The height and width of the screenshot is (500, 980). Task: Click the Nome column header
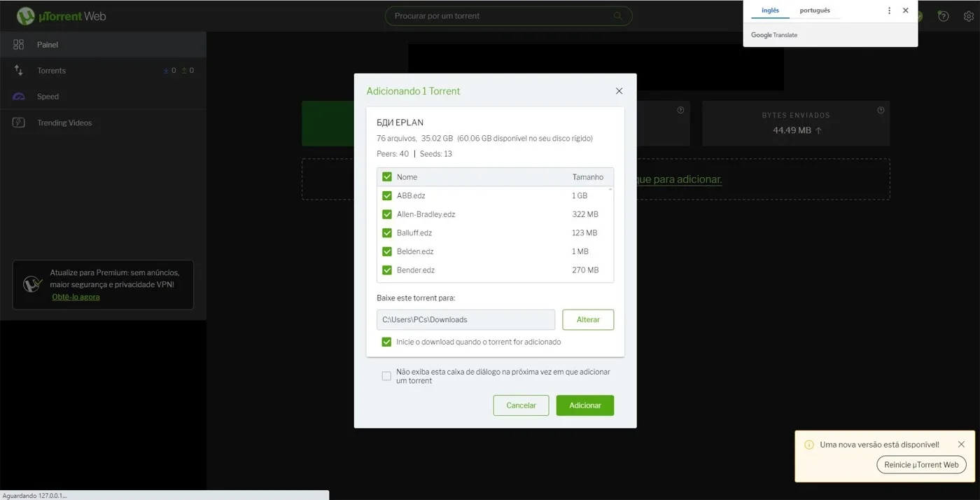click(x=407, y=177)
